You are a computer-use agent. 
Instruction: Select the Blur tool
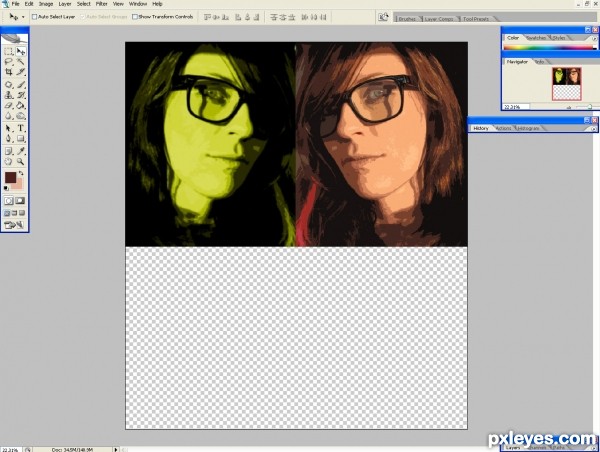tap(9, 116)
